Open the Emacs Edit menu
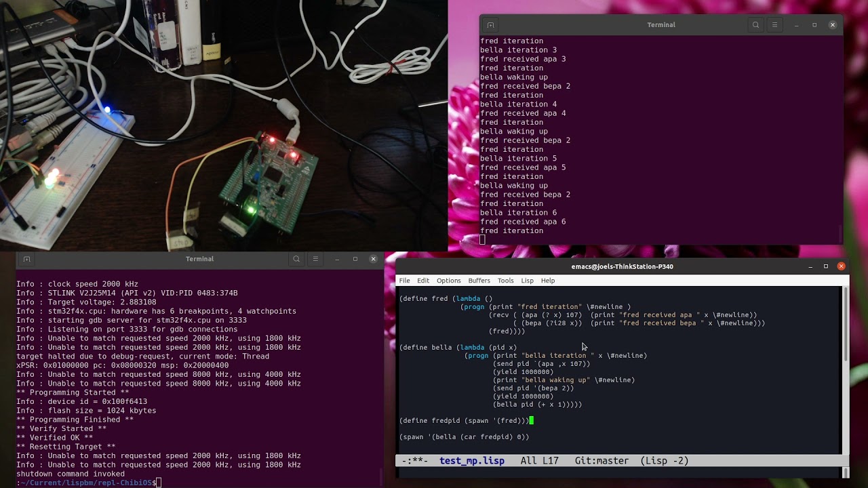Viewport: 868px width, 488px height. click(423, 281)
